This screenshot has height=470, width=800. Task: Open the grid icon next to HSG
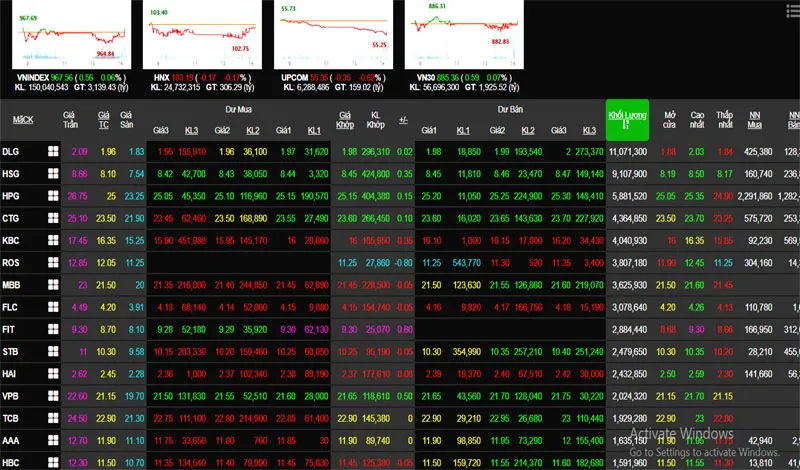click(x=53, y=174)
